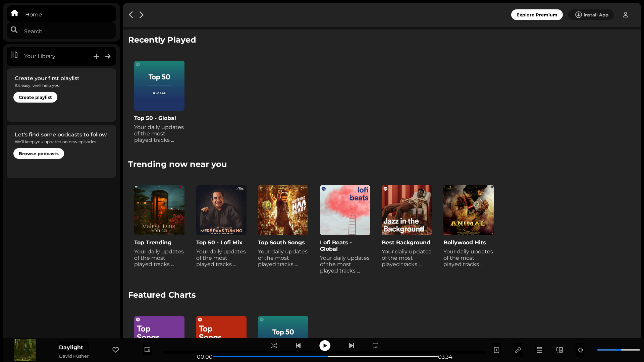Open the Home section in sidebar
Image resolution: width=644 pixels, height=362 pixels.
point(61,14)
